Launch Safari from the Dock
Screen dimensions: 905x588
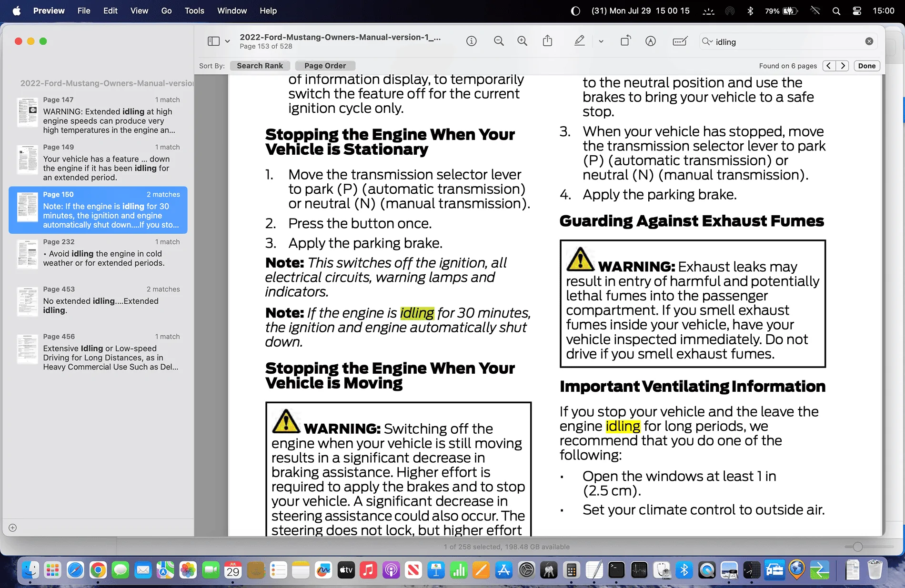75,570
